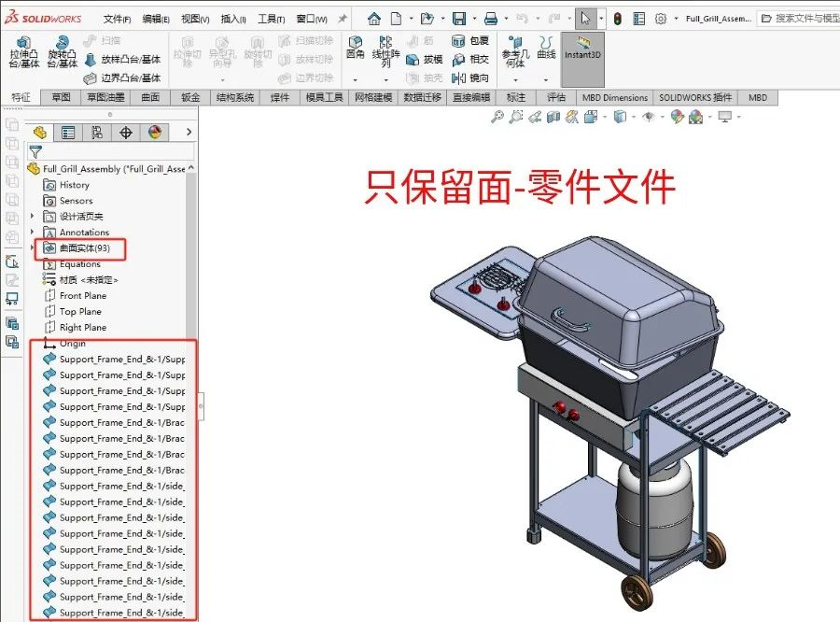Toggle the Hide/Show Items eye icon
840x622 pixels.
coord(648,117)
